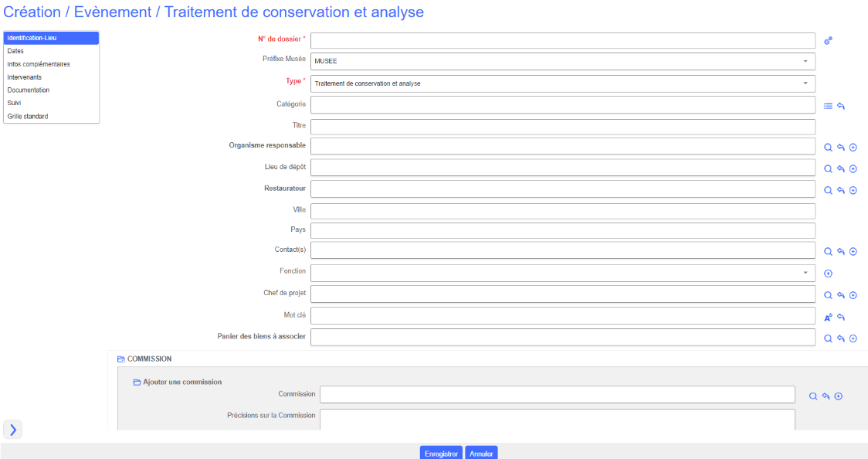The height and width of the screenshot is (459, 868).
Task: Click the Annuler button
Action: click(481, 454)
